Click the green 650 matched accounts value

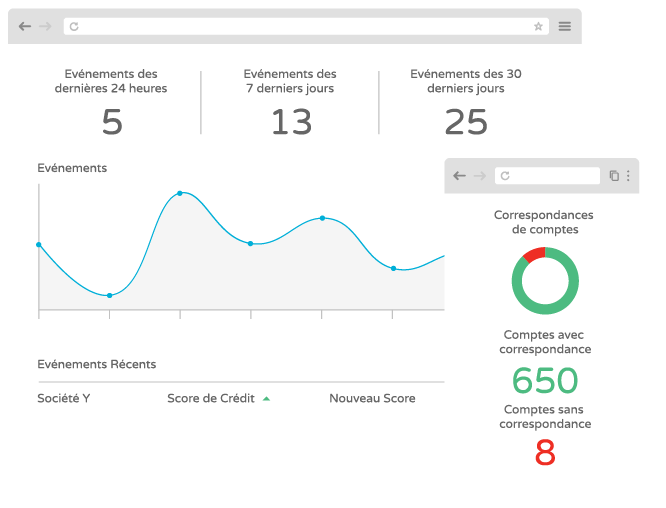(545, 380)
